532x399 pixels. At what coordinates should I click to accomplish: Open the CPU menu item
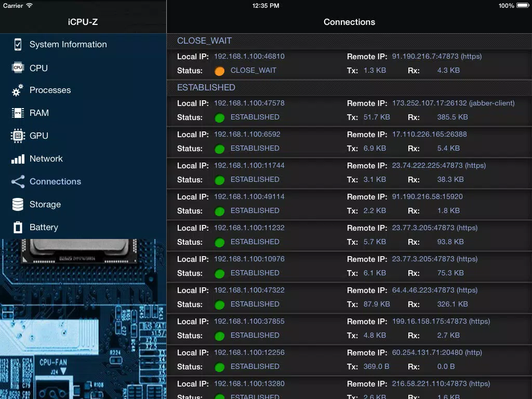(83, 68)
